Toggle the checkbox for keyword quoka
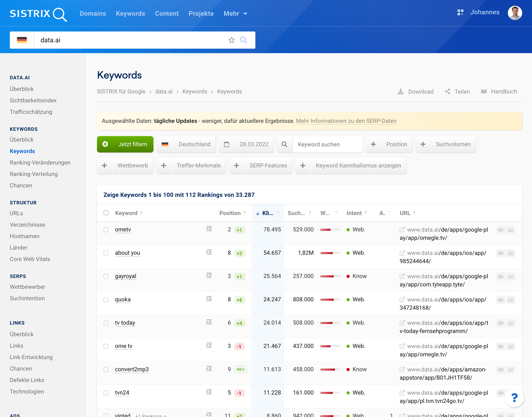 pos(106,300)
